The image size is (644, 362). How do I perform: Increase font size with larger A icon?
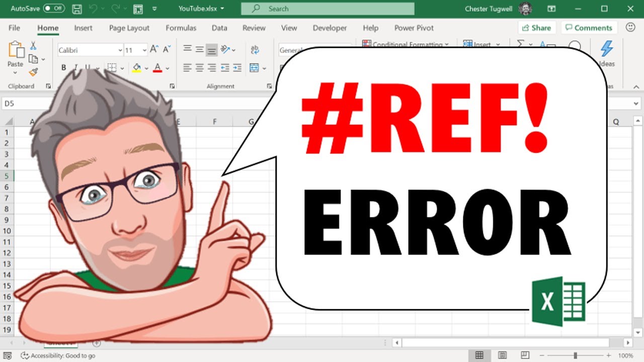[154, 49]
